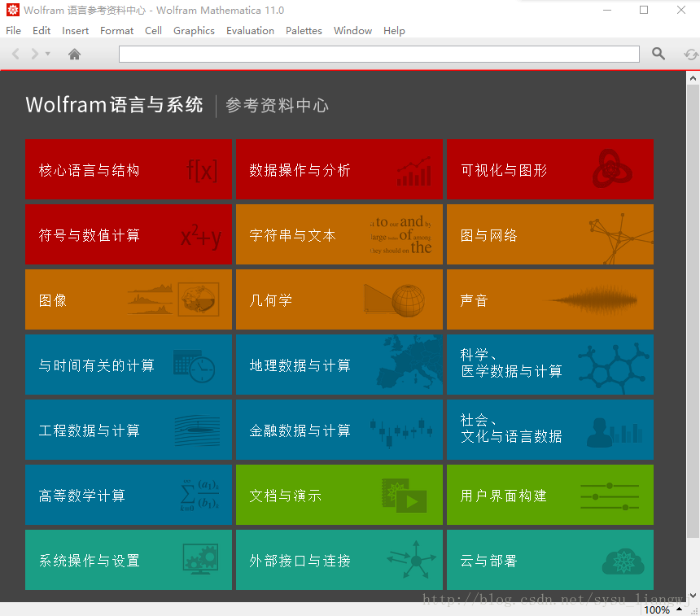Click the airflow streamlines icon

coord(197,430)
